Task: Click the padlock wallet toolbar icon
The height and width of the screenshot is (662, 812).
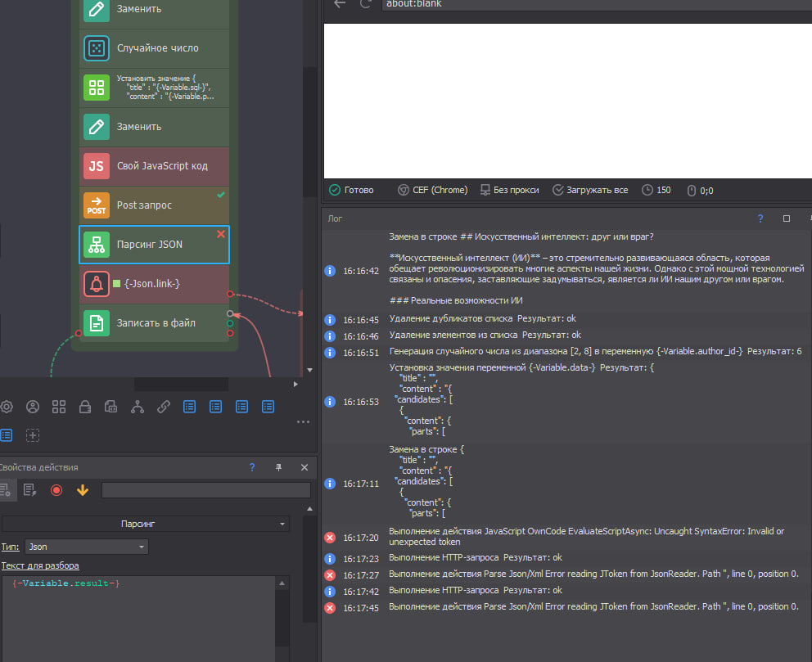Action: click(x=85, y=407)
